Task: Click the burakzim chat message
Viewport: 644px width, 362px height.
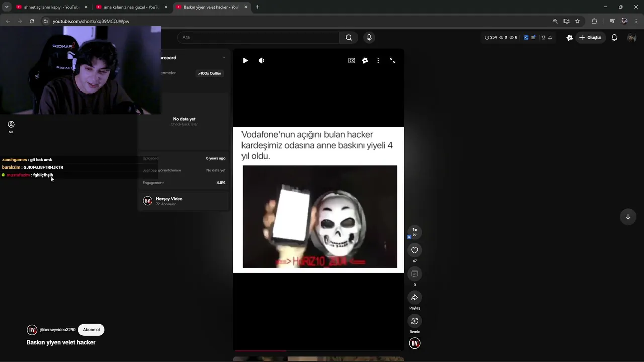Action: [33, 167]
